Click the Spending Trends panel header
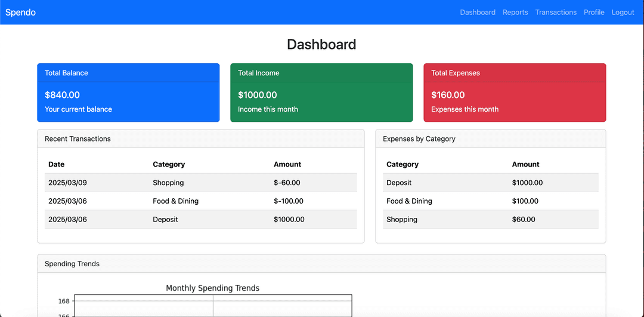The height and width of the screenshot is (317, 644). pos(321,264)
